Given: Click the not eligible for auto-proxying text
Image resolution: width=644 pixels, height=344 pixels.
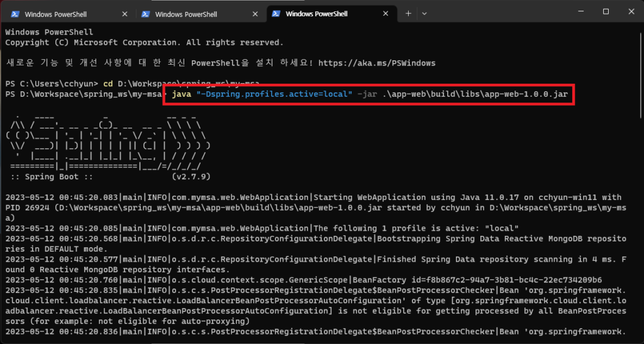Looking at the screenshot, I should [x=171, y=321].
